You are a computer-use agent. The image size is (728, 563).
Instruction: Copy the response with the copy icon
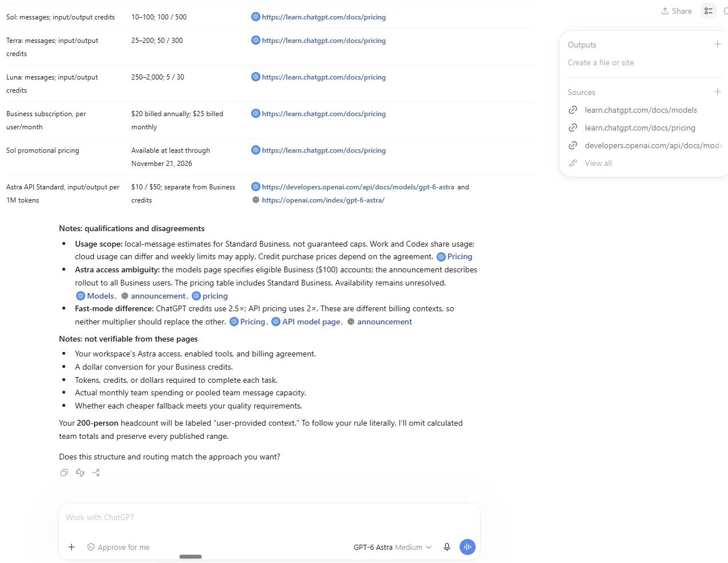tap(64, 473)
